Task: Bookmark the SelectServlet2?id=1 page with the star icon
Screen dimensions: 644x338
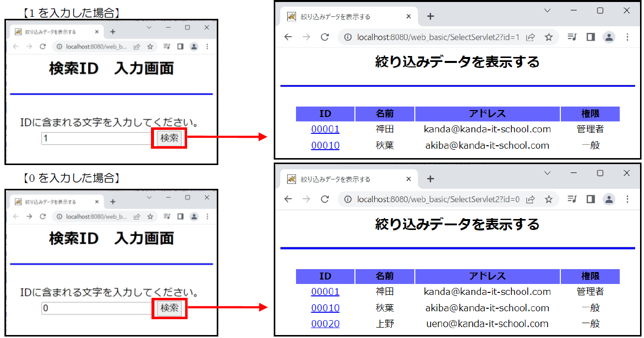Action: point(548,37)
